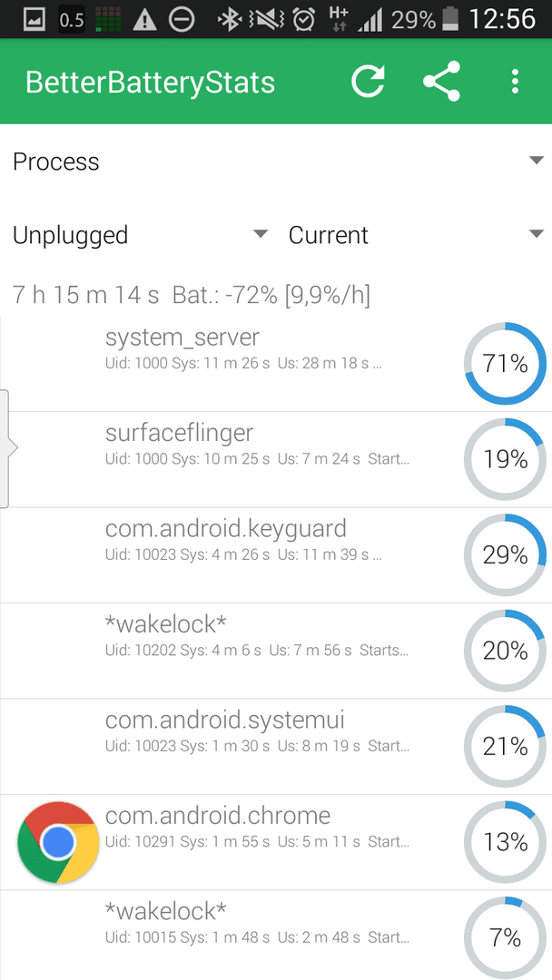Open the com.android.systemui process row
This screenshot has height=980, width=552.
tap(276, 746)
